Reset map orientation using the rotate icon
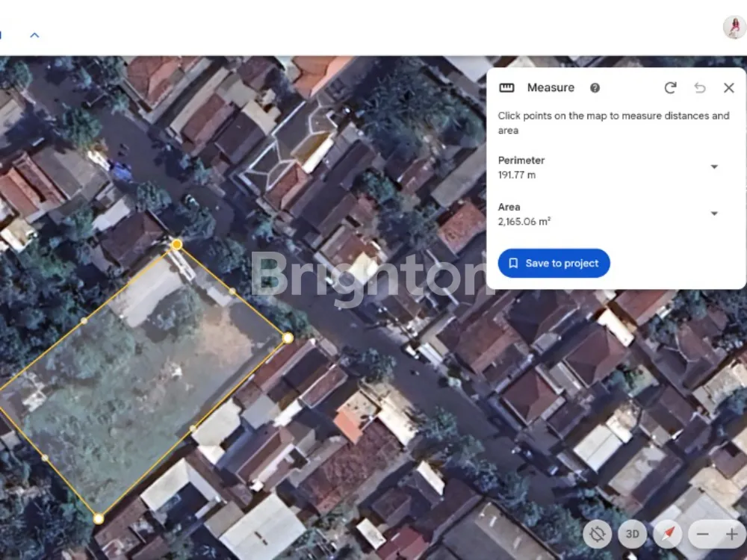Viewport: 747px width, 560px height. (x=597, y=534)
